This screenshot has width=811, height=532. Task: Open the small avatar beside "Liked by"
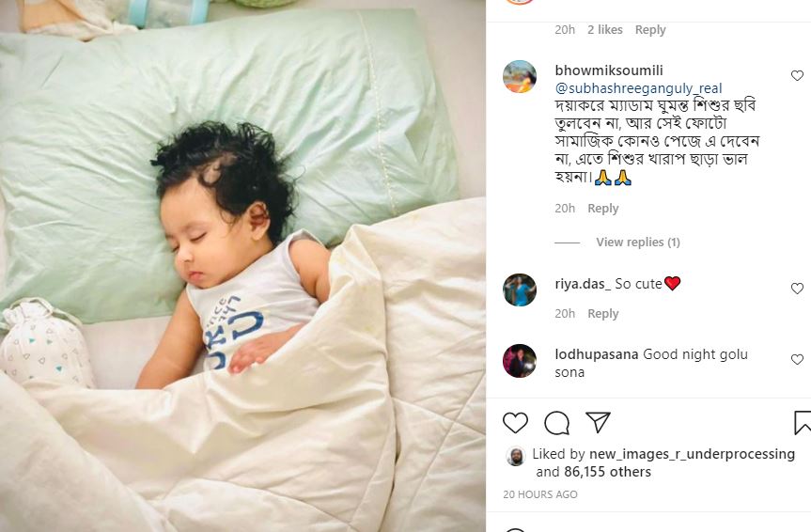(x=515, y=457)
